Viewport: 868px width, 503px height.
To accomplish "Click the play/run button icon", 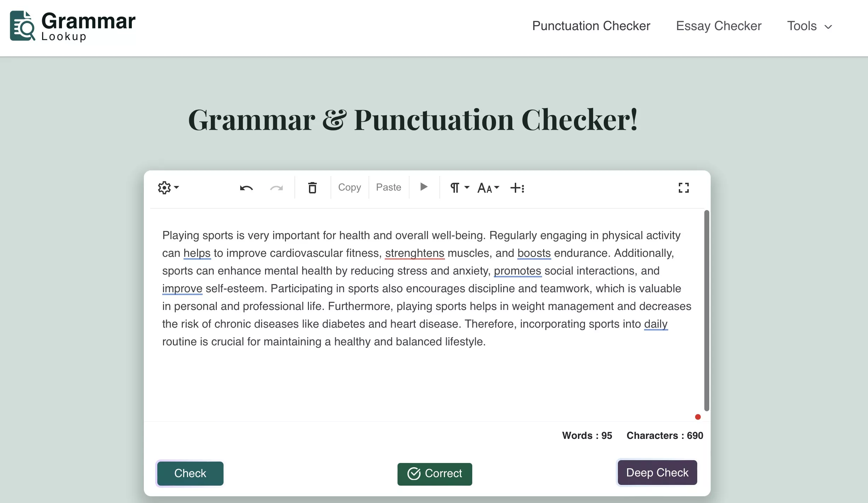I will [424, 187].
